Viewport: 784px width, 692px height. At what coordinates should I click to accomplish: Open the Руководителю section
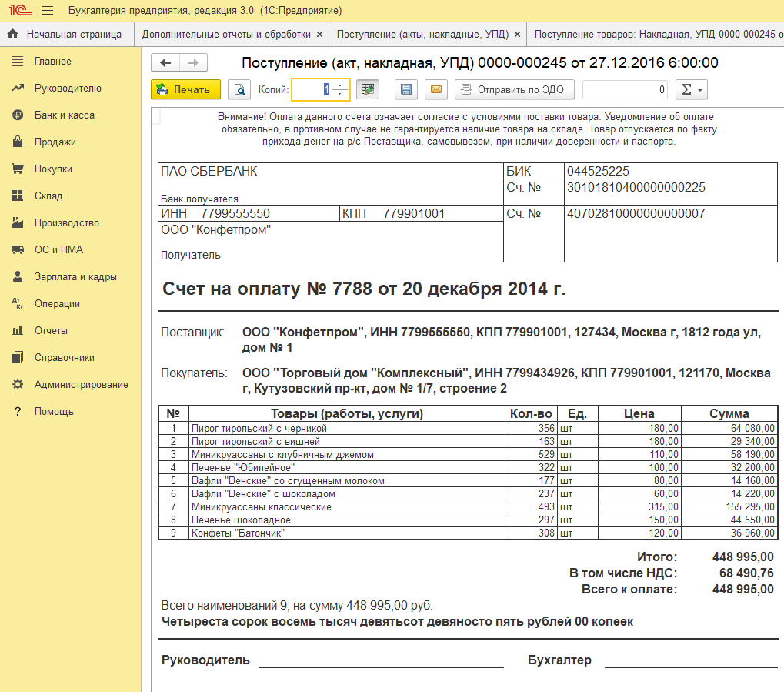68,89
